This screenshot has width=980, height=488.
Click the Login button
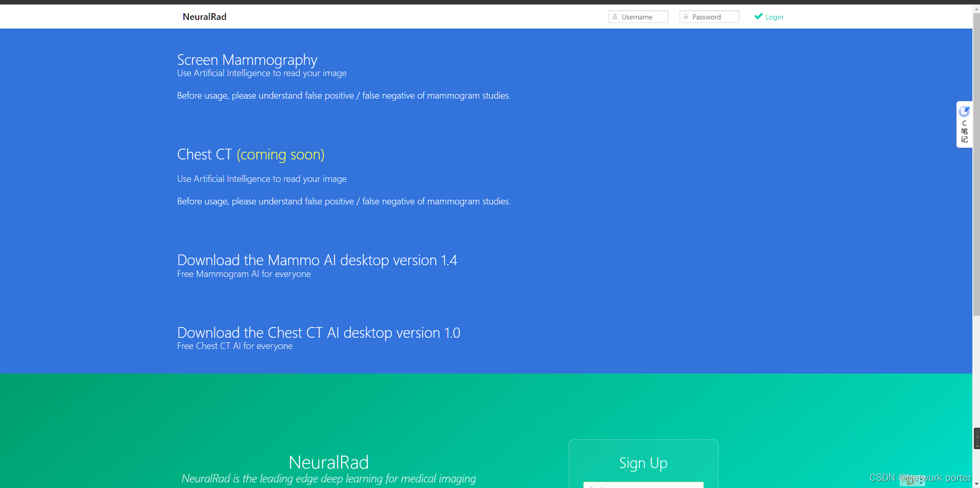coord(769,17)
